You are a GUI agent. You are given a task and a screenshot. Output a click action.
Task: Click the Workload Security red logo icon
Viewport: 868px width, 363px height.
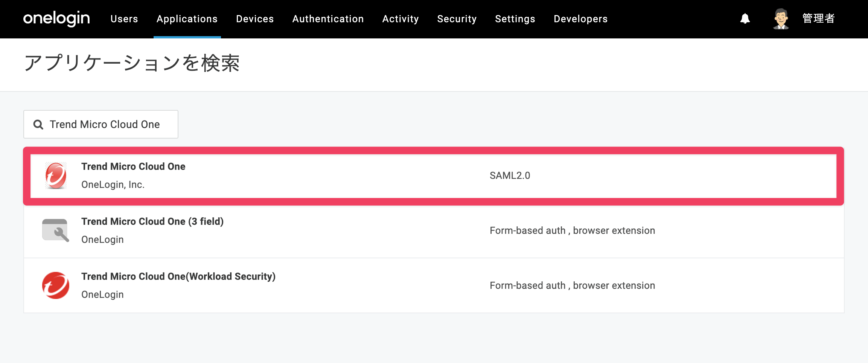[55, 285]
